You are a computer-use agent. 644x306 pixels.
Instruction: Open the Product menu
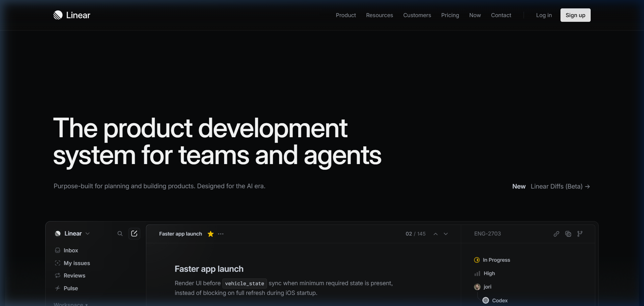coord(345,15)
